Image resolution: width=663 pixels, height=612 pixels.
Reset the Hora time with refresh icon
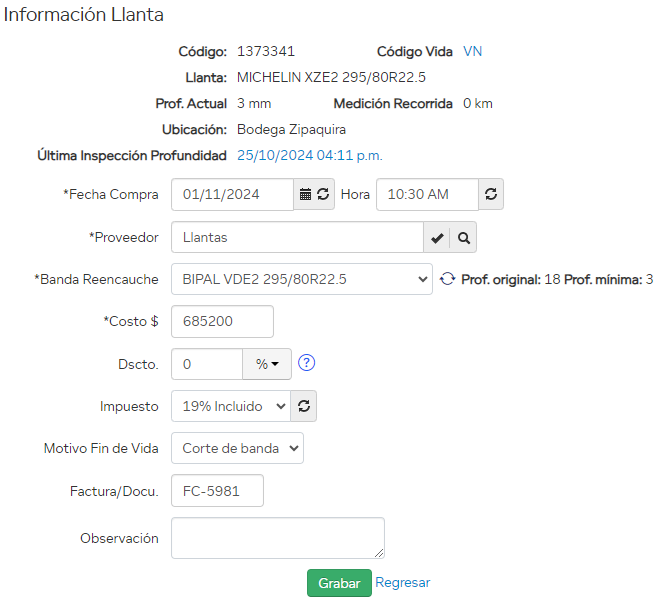coord(491,195)
